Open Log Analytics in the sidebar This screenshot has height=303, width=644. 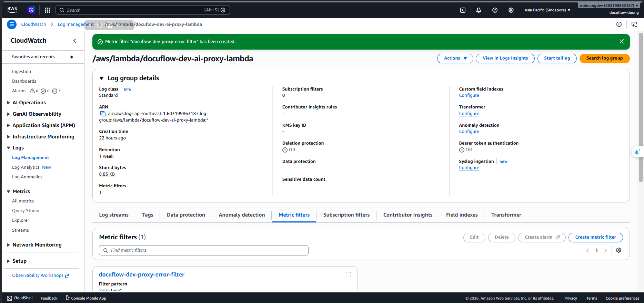(x=26, y=167)
